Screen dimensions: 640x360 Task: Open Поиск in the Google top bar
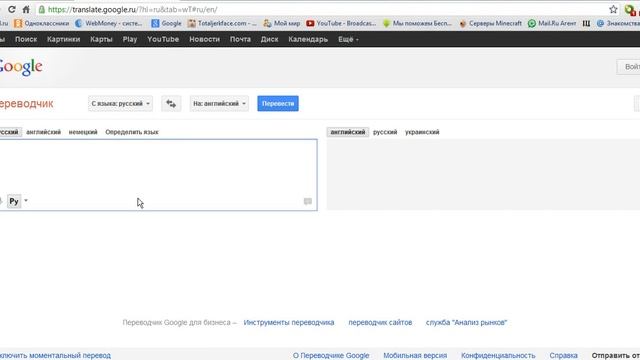click(26, 39)
